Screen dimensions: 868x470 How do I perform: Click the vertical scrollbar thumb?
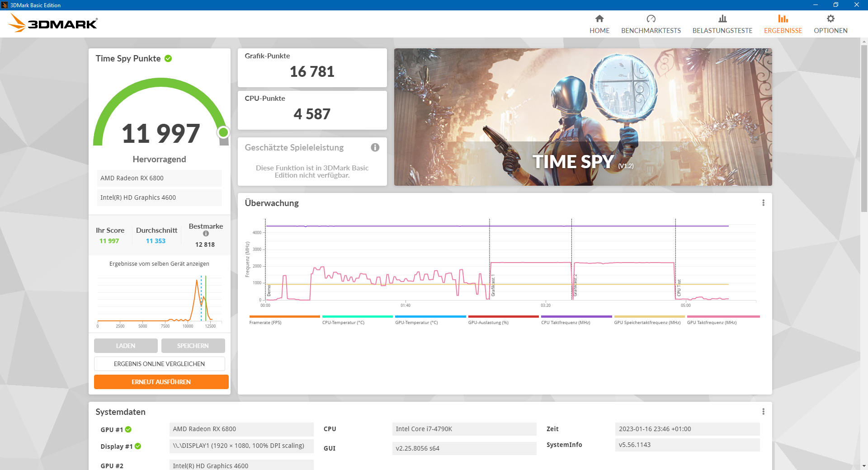coord(864,127)
